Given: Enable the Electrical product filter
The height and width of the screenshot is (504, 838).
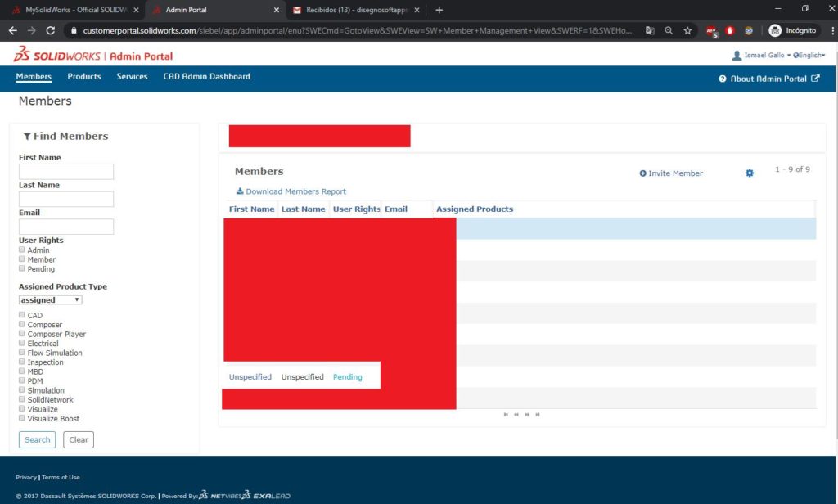Looking at the screenshot, I should 22,343.
